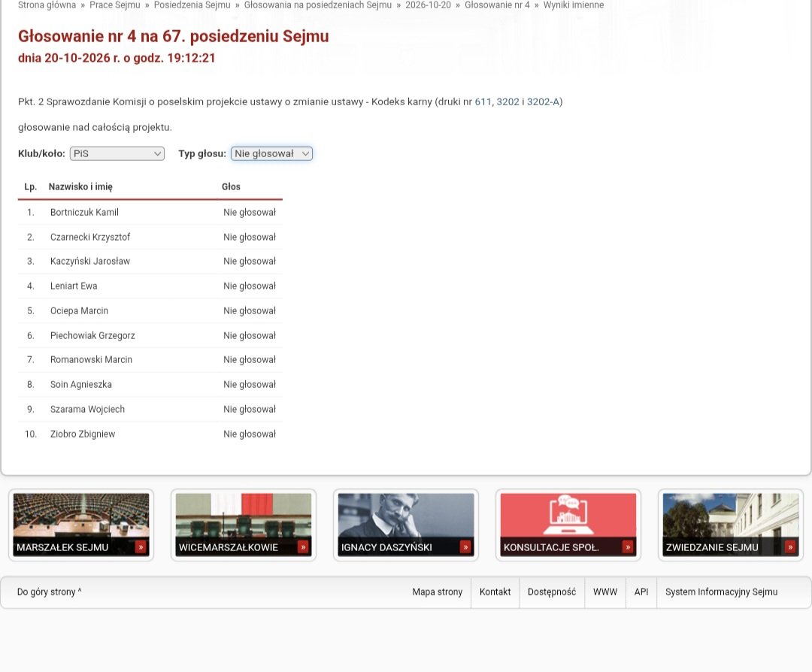Screen dimensions: 812x672
Task: Go to Strona główna breadcrumb
Action: point(47,5)
